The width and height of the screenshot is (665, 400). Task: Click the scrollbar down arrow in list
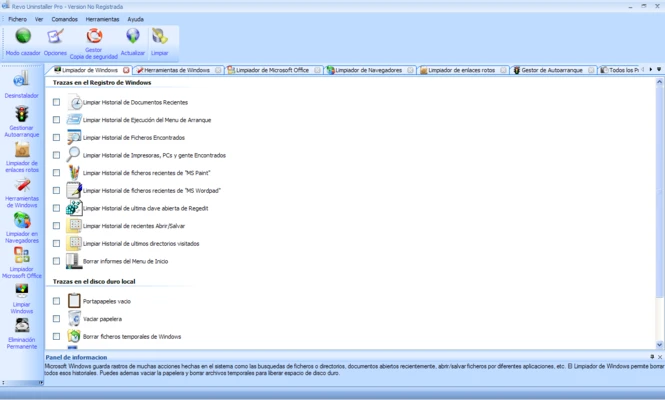pos(659,345)
